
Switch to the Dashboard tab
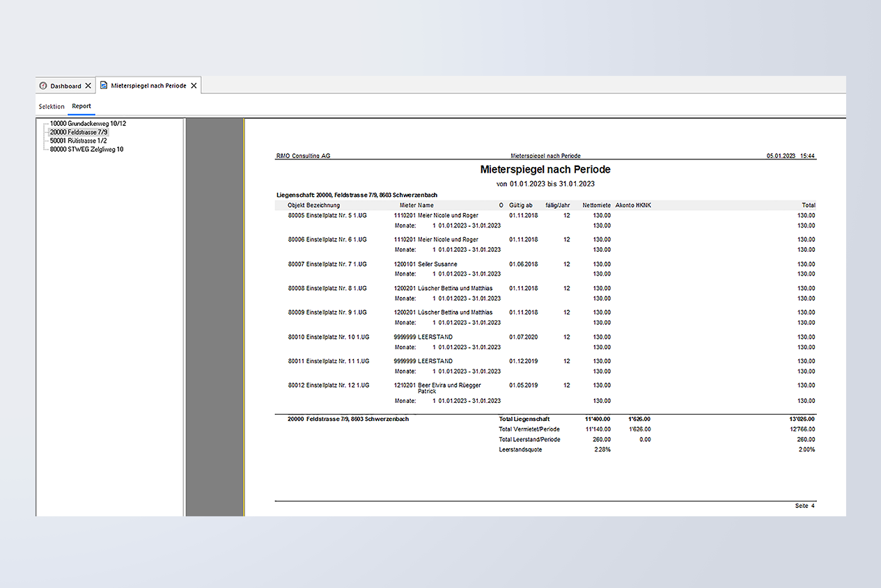[65, 86]
